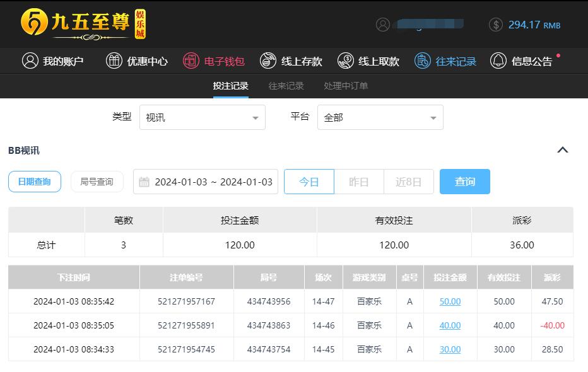Image resolution: width=588 pixels, height=372 pixels.
Task: Go to 信息公告 menu label
Action: tap(532, 61)
